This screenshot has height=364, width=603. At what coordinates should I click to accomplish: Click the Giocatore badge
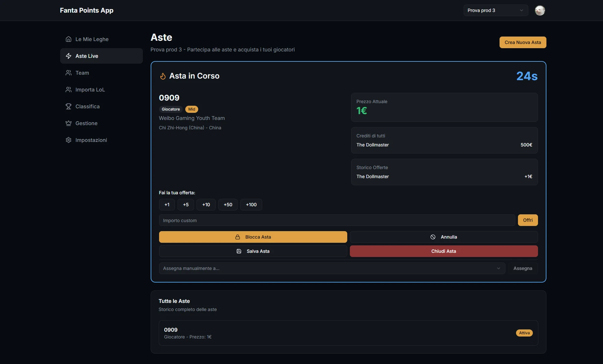(171, 109)
